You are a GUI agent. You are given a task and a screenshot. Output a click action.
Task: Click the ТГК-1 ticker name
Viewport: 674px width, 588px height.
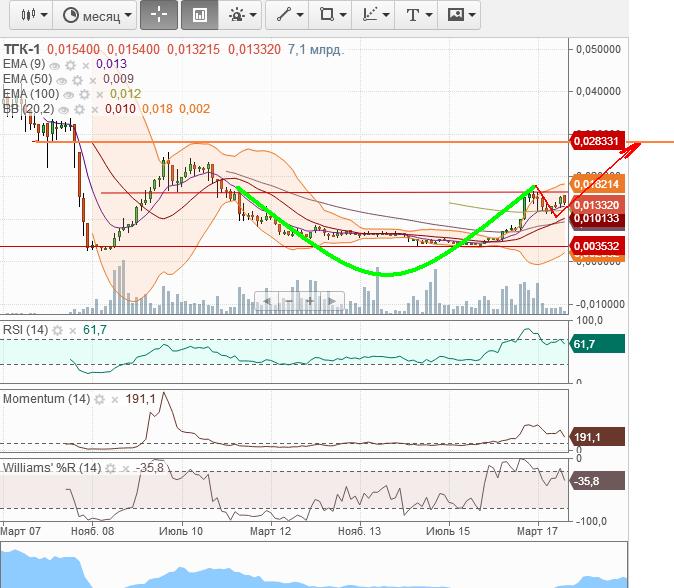[21, 50]
